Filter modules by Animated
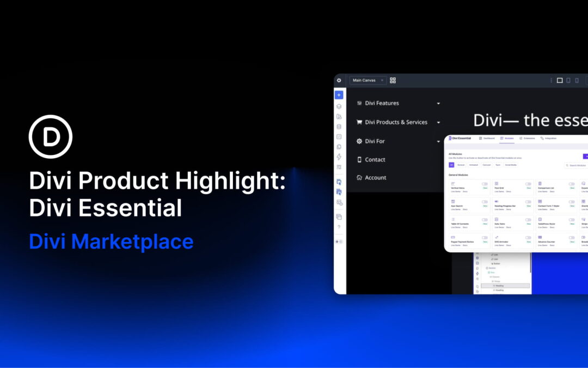Screen dimensions: 588x368 474,165
